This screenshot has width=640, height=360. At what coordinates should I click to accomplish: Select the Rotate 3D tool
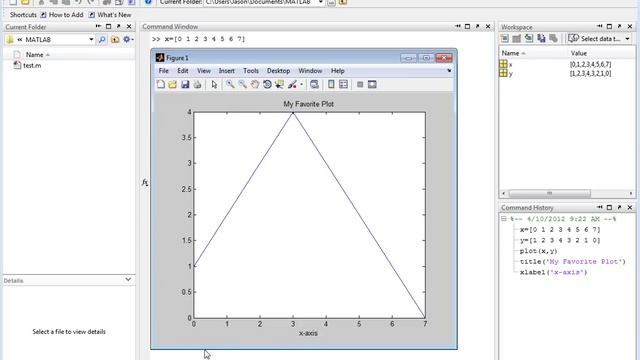(267, 84)
